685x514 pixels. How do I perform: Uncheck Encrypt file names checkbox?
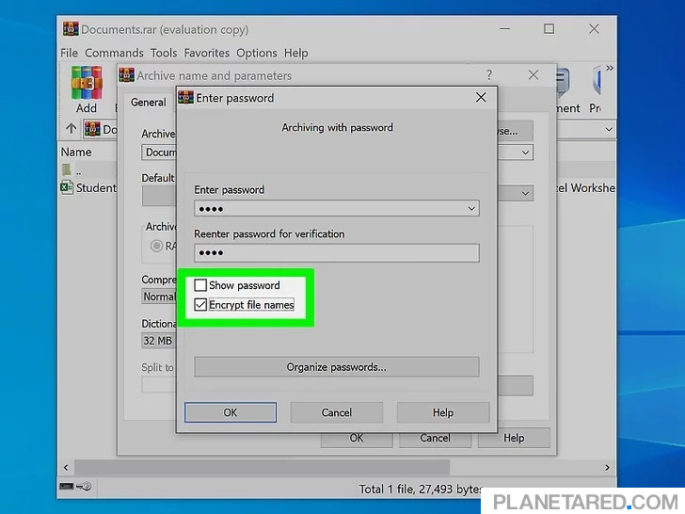pyautogui.click(x=201, y=305)
